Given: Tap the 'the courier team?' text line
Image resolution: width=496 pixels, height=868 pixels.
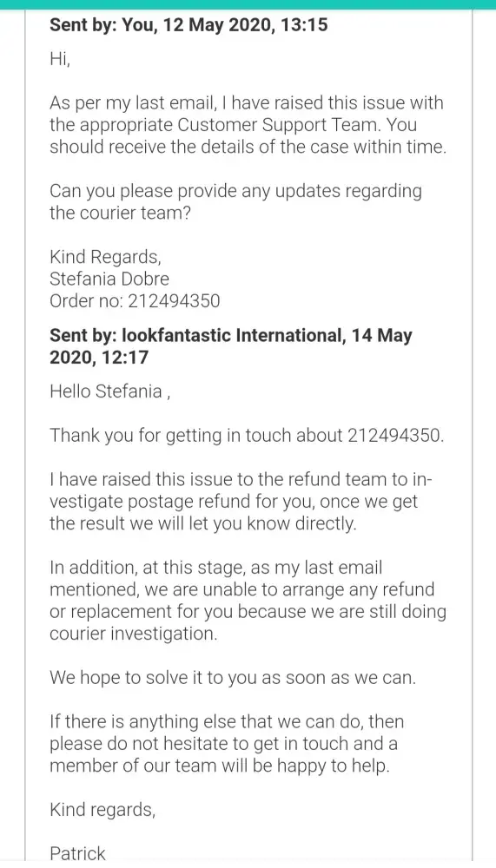Looking at the screenshot, I should 120,214.
